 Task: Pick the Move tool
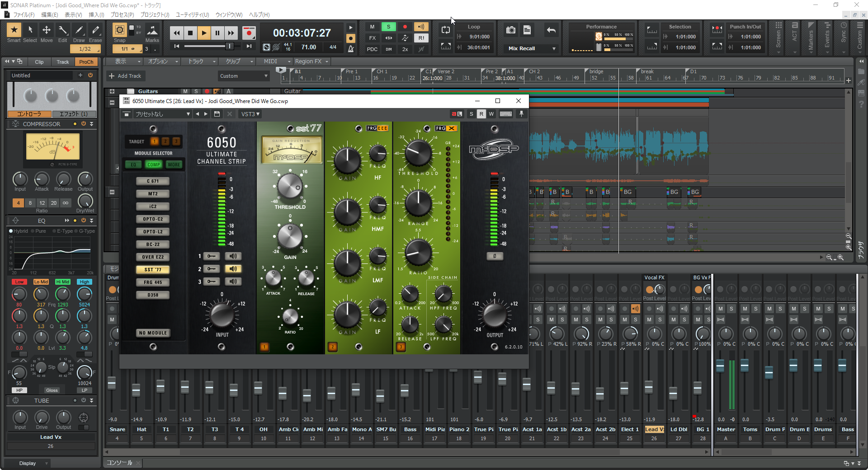point(46,30)
